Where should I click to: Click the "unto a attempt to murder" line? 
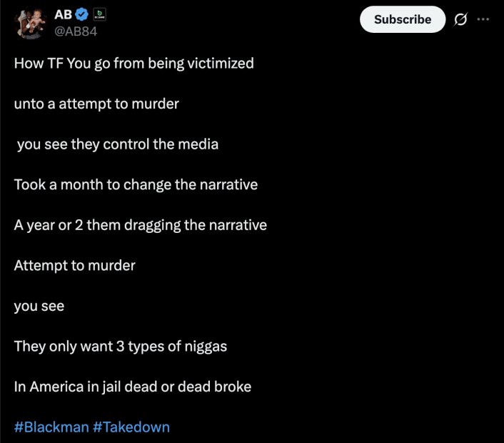pyautogui.click(x=96, y=104)
